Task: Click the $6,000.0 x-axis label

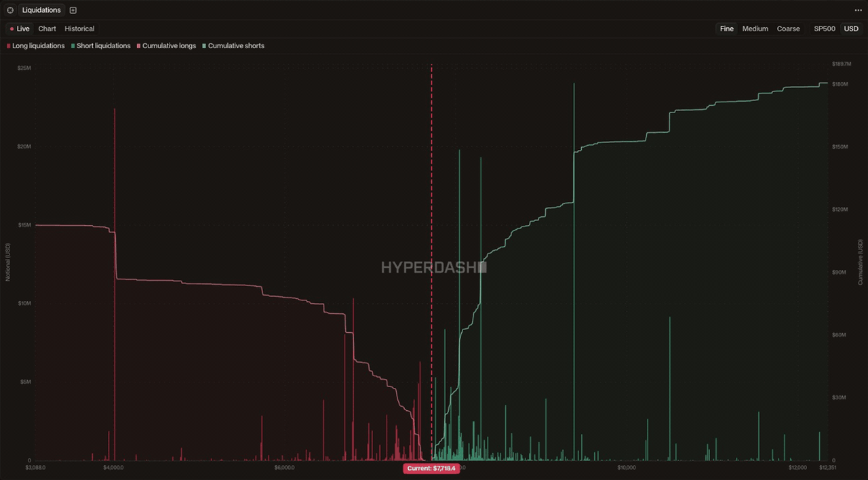Action: click(x=285, y=467)
